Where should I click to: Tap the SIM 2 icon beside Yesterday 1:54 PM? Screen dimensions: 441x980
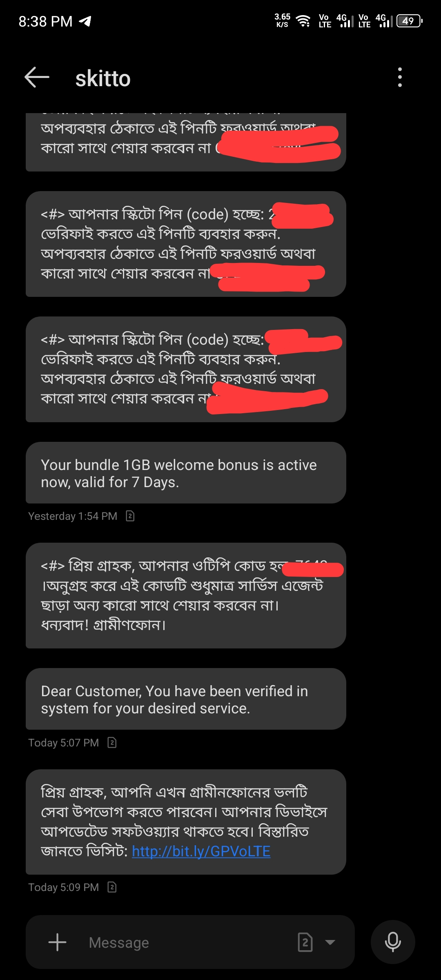pyautogui.click(x=130, y=516)
